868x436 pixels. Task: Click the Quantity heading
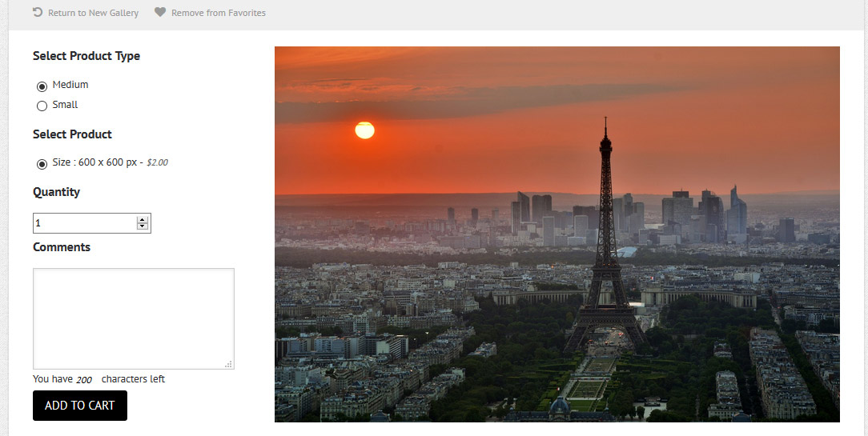point(57,192)
